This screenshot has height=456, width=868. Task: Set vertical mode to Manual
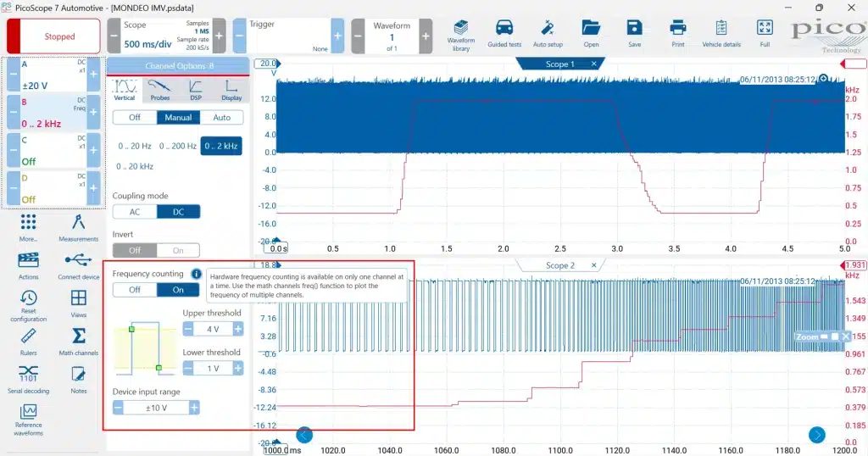pyautogui.click(x=178, y=117)
